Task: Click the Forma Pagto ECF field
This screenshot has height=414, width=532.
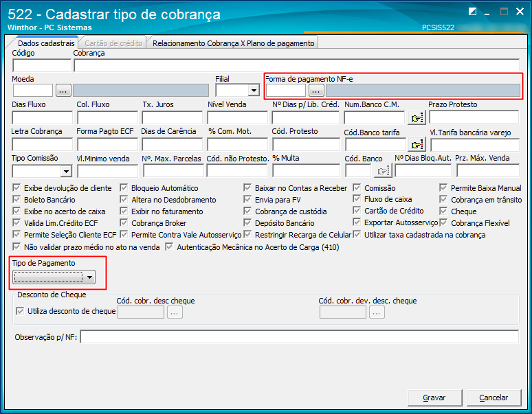Action: [x=107, y=144]
